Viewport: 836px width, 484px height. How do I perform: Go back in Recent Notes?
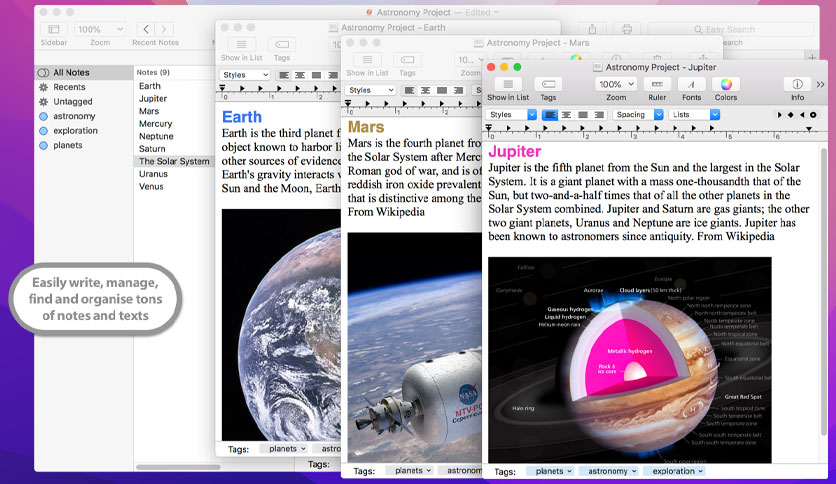coord(146,29)
